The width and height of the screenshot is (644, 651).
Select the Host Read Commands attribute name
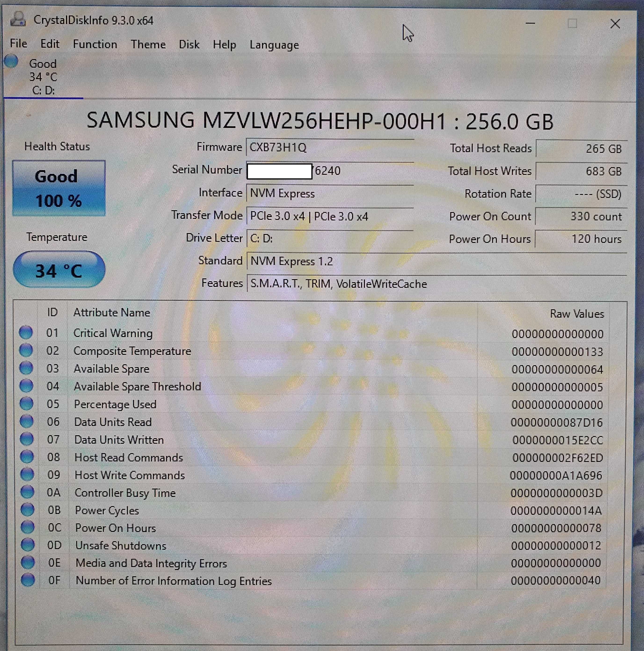pos(129,457)
